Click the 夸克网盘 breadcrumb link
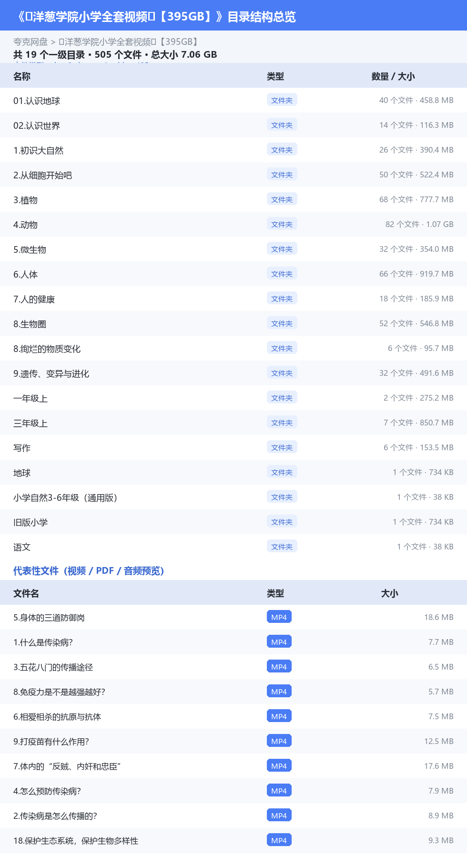Image resolution: width=467 pixels, height=868 pixels. point(30,42)
